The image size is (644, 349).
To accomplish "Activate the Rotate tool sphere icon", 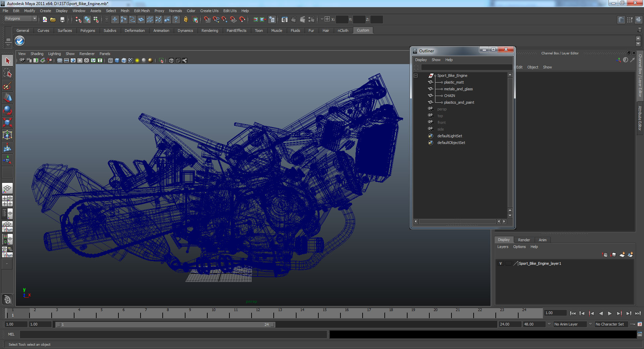I will [x=7, y=110].
